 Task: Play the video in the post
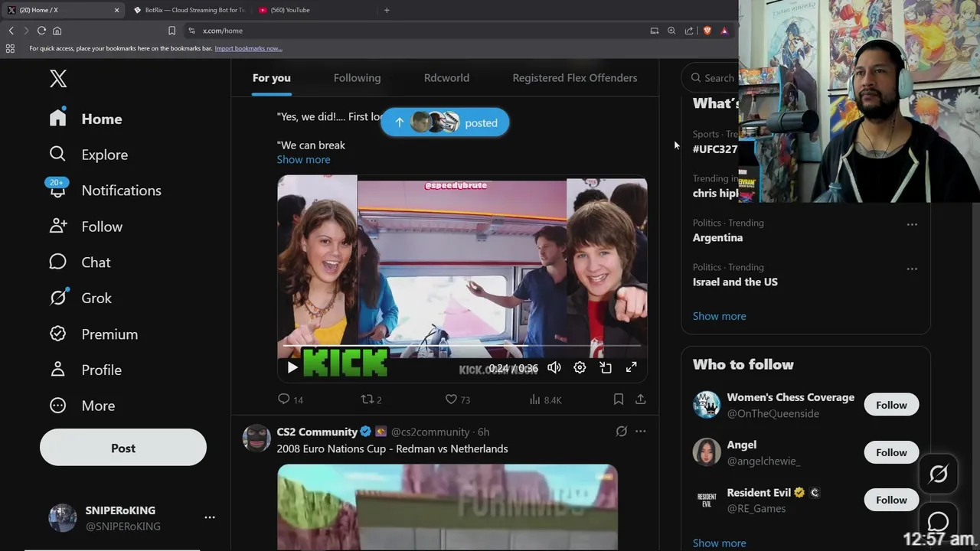(x=292, y=367)
